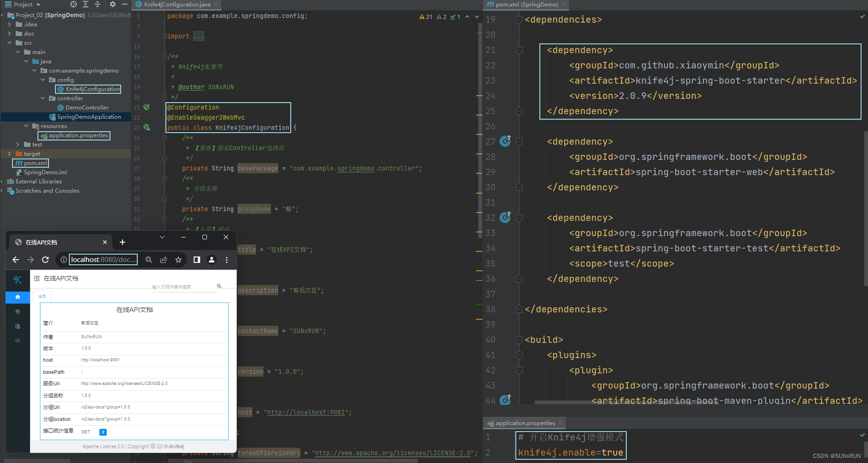The image size is (868, 463).
Task: Collapse the com.example.springdemo package
Action: pyautogui.click(x=35, y=71)
